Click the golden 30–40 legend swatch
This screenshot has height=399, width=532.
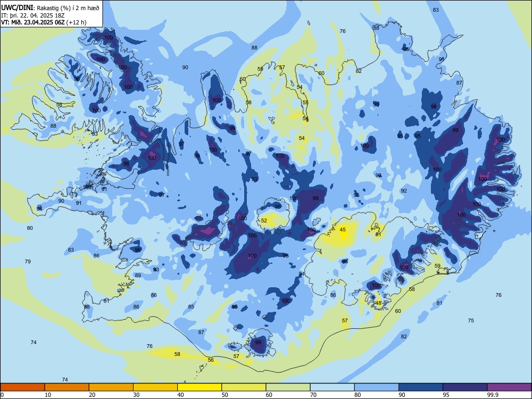click(x=155, y=387)
